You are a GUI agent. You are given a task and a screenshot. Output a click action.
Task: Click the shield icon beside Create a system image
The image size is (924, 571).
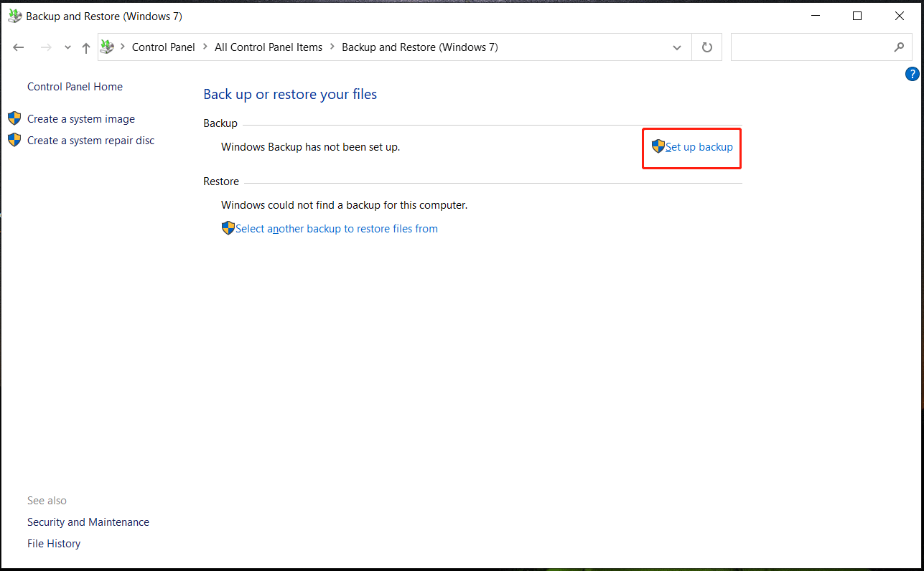(x=14, y=118)
